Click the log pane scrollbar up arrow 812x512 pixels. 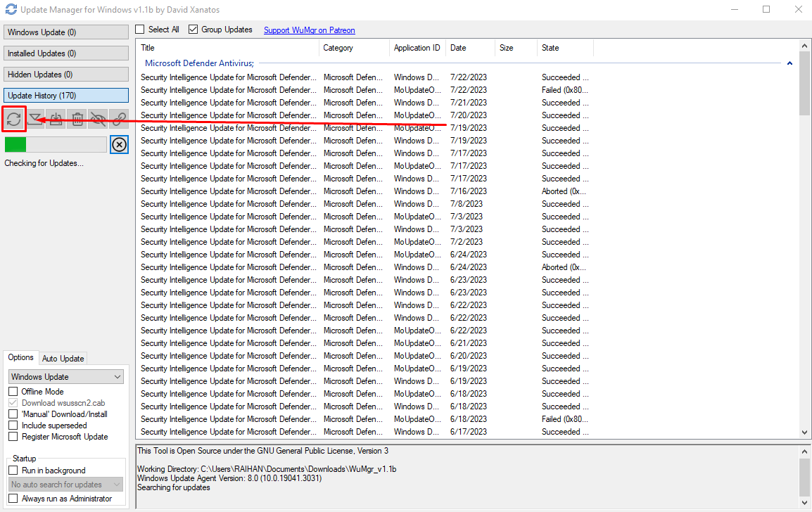tap(804, 452)
